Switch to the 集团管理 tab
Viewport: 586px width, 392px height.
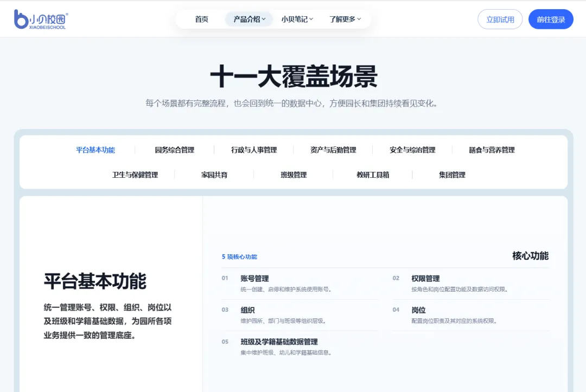(452, 175)
